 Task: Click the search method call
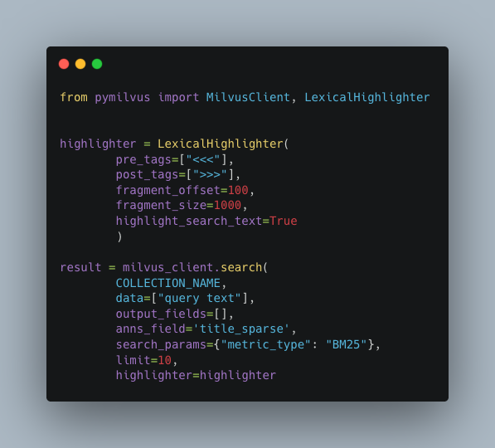coord(241,267)
